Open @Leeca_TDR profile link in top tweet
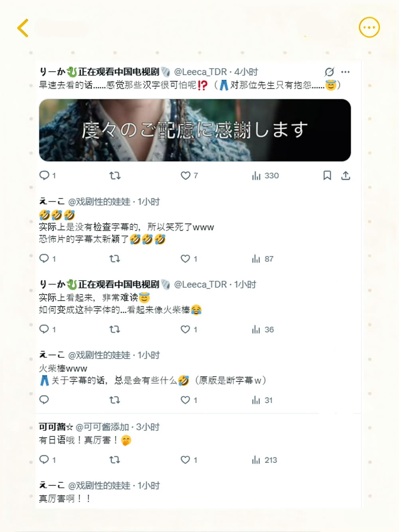Screen dimensions: 399x532 tap(200, 72)
